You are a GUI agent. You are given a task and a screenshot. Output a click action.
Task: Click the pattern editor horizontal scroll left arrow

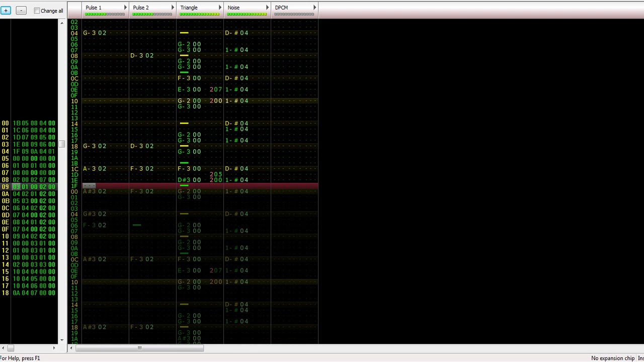pyautogui.click(x=71, y=347)
